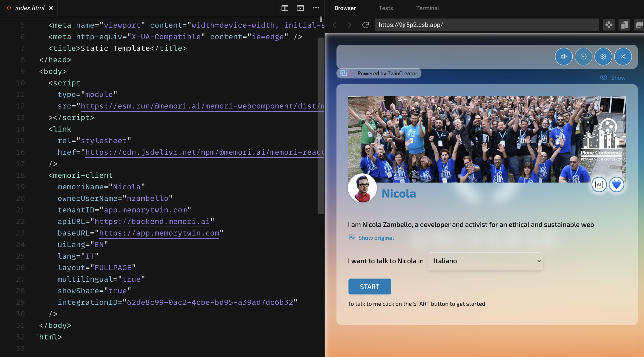Viewport: 644px width, 357px height.
Task: Switch to the Tests tab
Action: 386,8
